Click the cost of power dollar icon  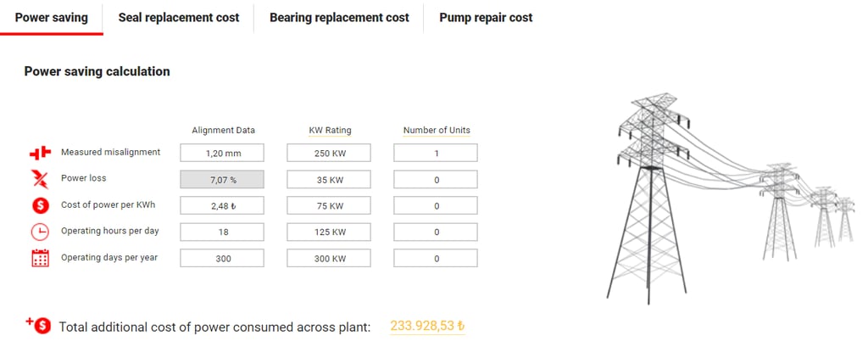pos(40,206)
